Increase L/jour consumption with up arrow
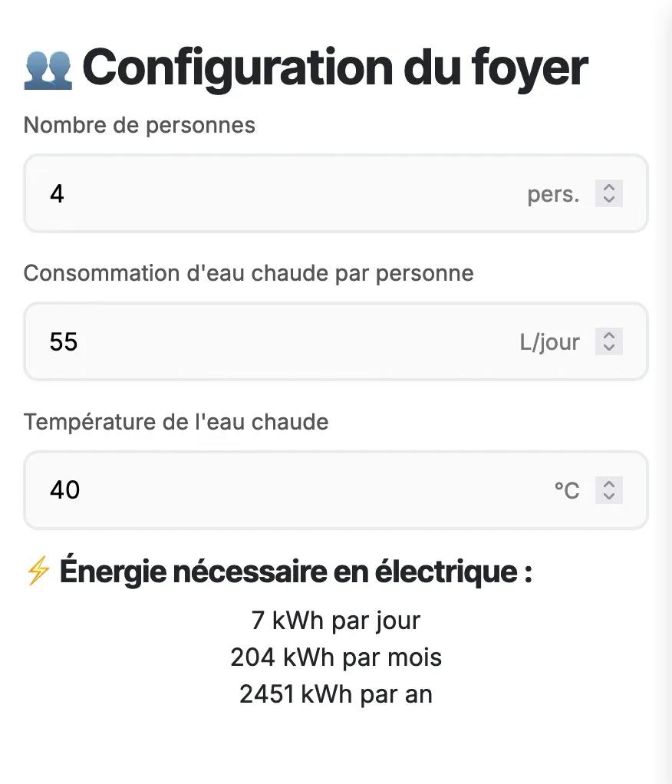Image resolution: width=672 pixels, height=784 pixels. coord(608,335)
